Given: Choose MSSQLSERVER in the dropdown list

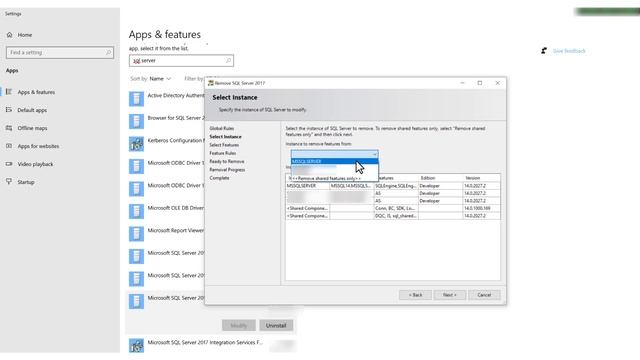Looking at the screenshot, I should click(x=334, y=161).
